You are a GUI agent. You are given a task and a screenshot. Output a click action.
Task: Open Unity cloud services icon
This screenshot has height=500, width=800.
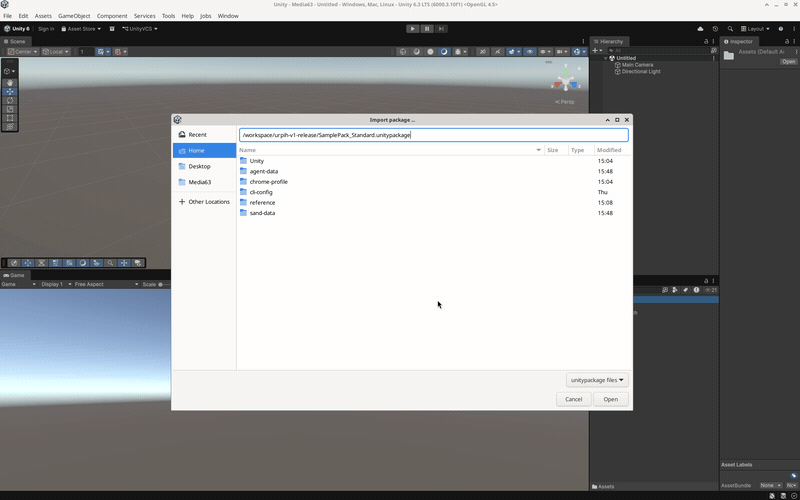click(701, 29)
